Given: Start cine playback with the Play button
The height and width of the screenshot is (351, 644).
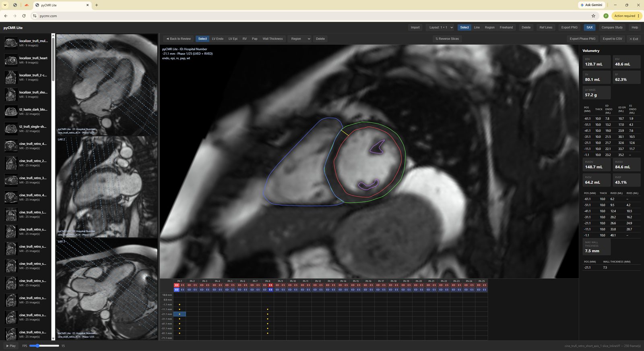Looking at the screenshot, I should pyautogui.click(x=11, y=346).
